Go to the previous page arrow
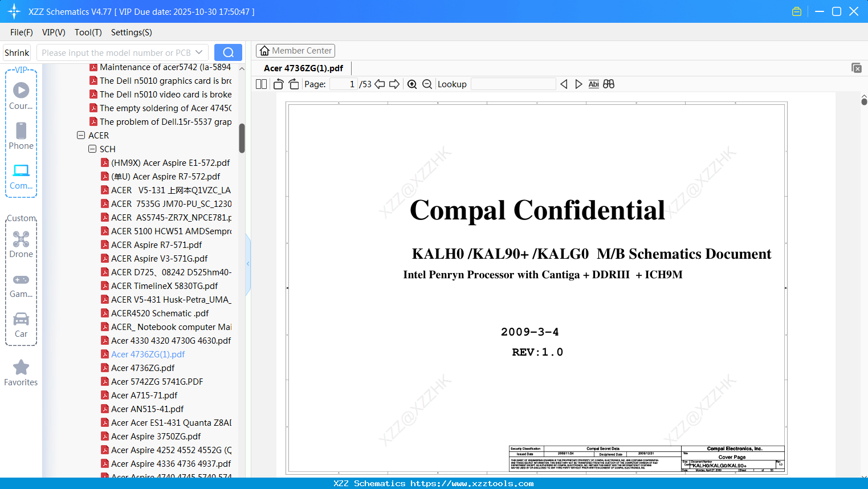The image size is (868, 489). tap(380, 84)
